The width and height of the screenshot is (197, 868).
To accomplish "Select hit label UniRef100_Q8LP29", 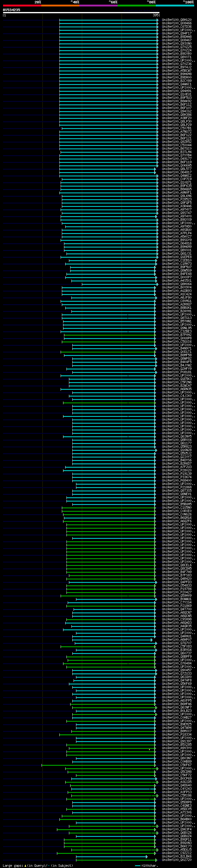I will pos(176,125).
